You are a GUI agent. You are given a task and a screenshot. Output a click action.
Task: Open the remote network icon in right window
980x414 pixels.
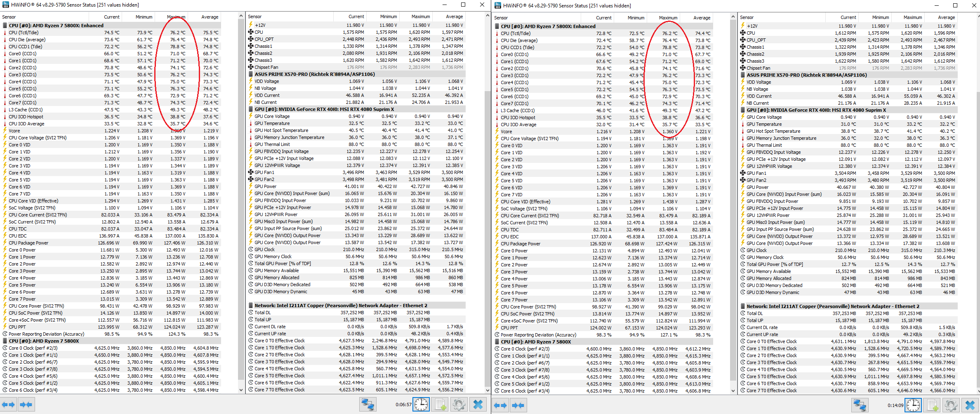click(x=860, y=405)
